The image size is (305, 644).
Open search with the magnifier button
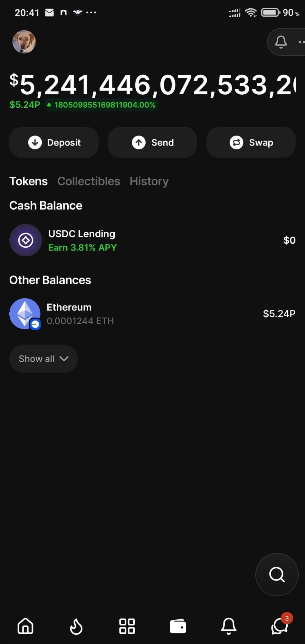(277, 574)
